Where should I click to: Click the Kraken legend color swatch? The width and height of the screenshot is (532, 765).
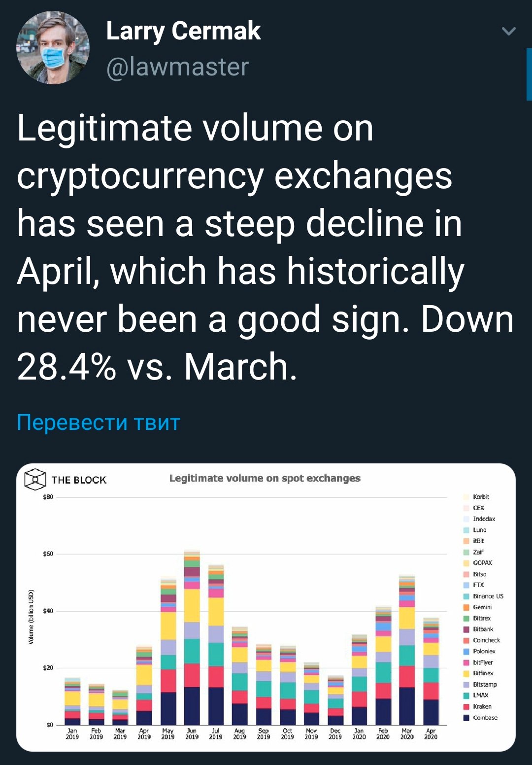(466, 706)
